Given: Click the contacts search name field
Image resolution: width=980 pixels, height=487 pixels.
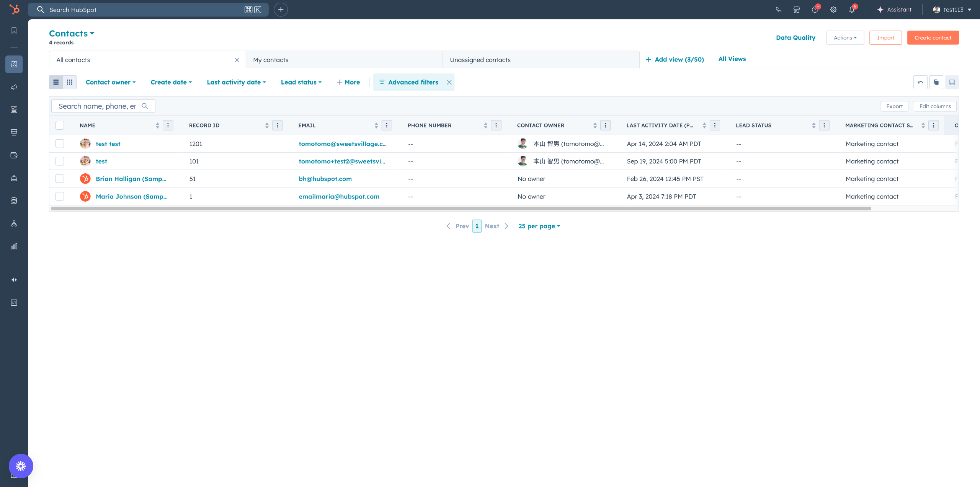Looking at the screenshot, I should coord(98,106).
